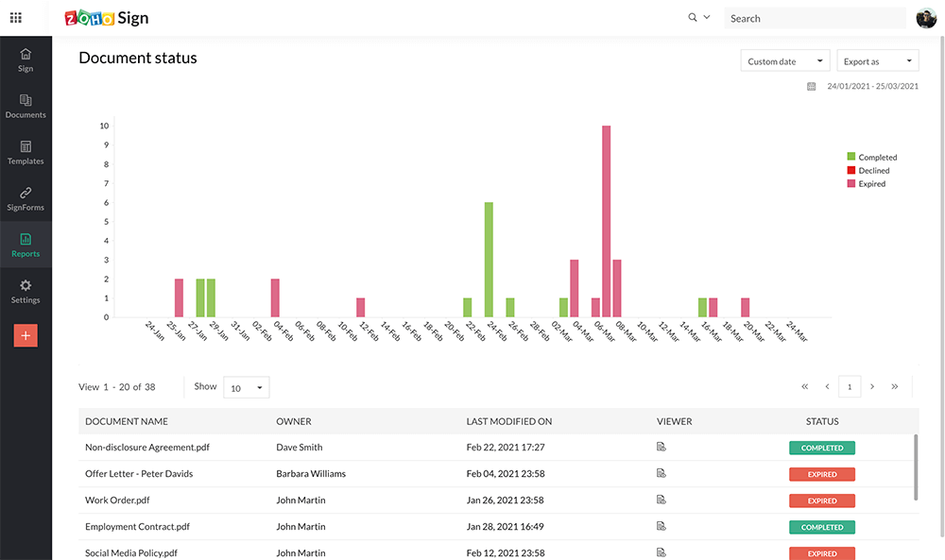945x560 pixels.
Task: Open the Show 10 rows dropdown
Action: [247, 388]
